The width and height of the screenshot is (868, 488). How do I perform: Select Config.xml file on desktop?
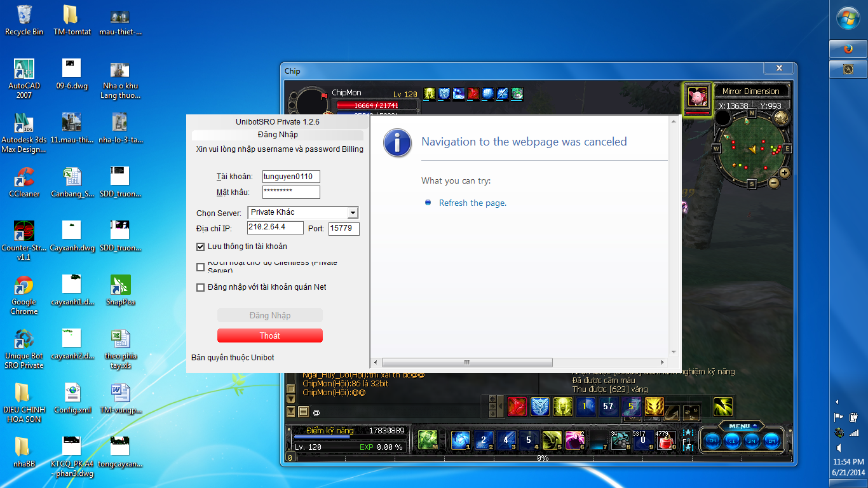click(72, 400)
